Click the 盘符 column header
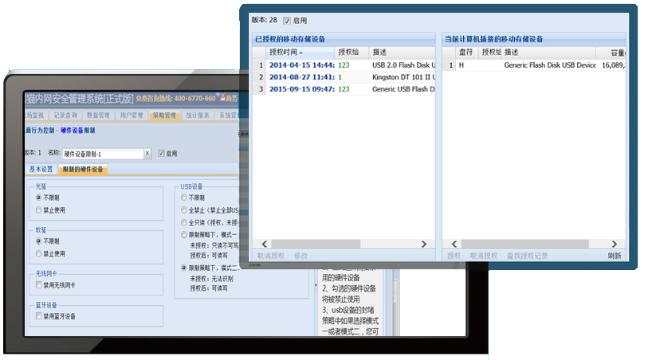 [466, 52]
